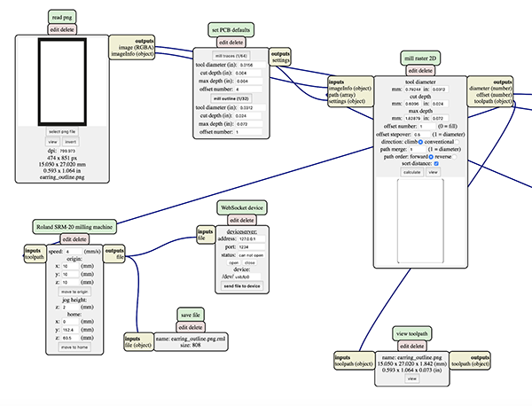Click move to home button
532x406 pixels.
pos(74,347)
